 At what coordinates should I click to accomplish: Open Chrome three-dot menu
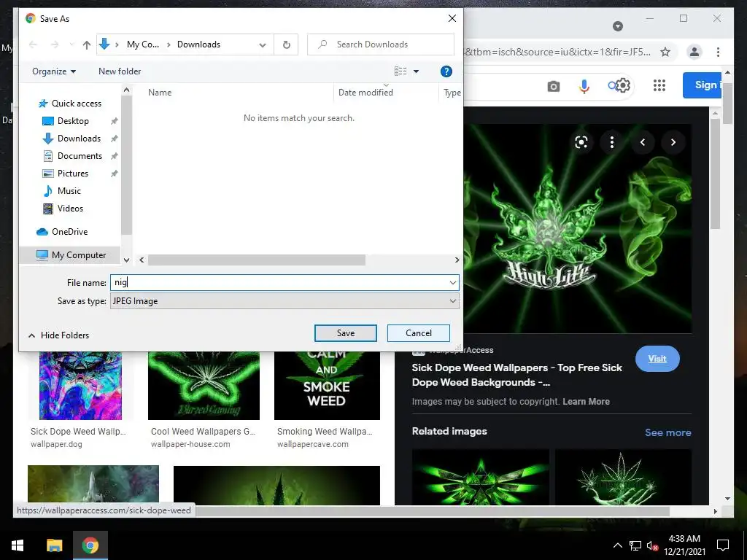[718, 52]
